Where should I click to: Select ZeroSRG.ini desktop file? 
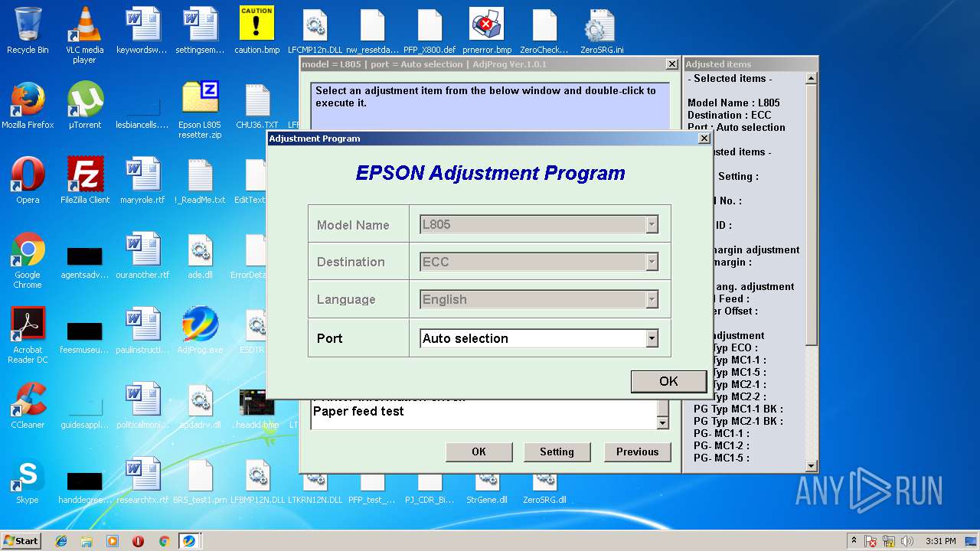point(602,31)
